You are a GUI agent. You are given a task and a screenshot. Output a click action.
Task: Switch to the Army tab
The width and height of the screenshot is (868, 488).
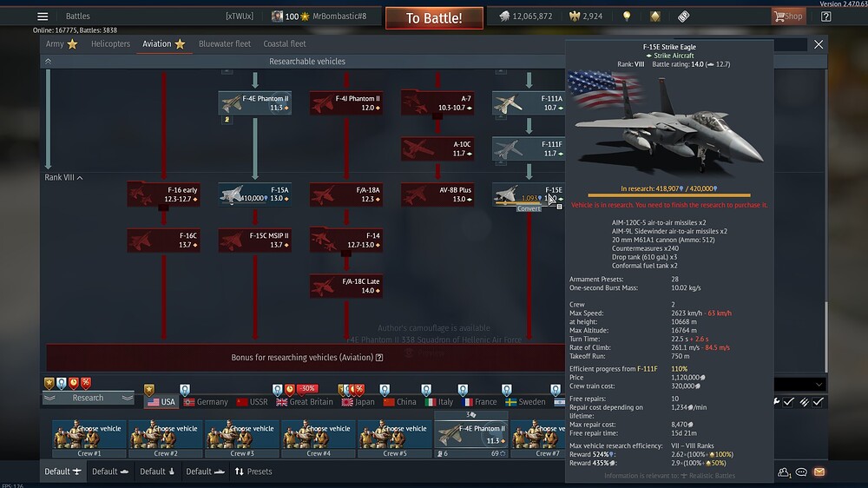62,43
